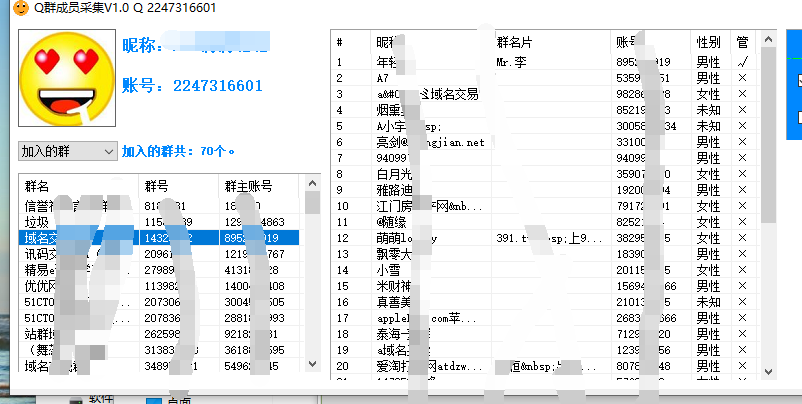Select the 优优 group row
Image resolution: width=802 pixels, height=404 pixels.
tap(159, 286)
